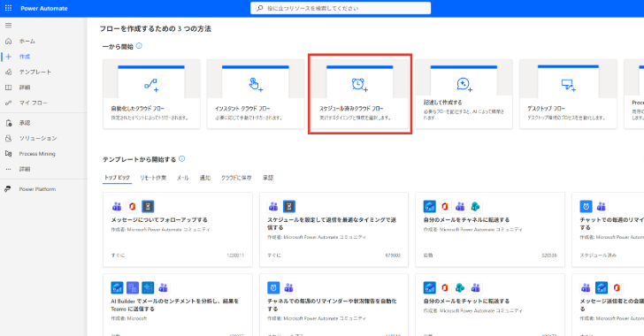
Task: Open テンプレート in the sidebar
Action: (x=35, y=72)
